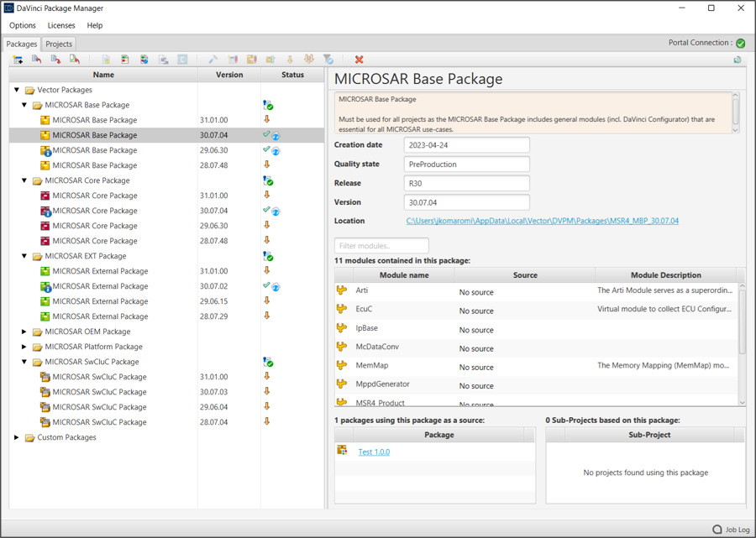Click the Portal Connection green check icon
Image resolution: width=756 pixels, height=538 pixels.
point(741,44)
